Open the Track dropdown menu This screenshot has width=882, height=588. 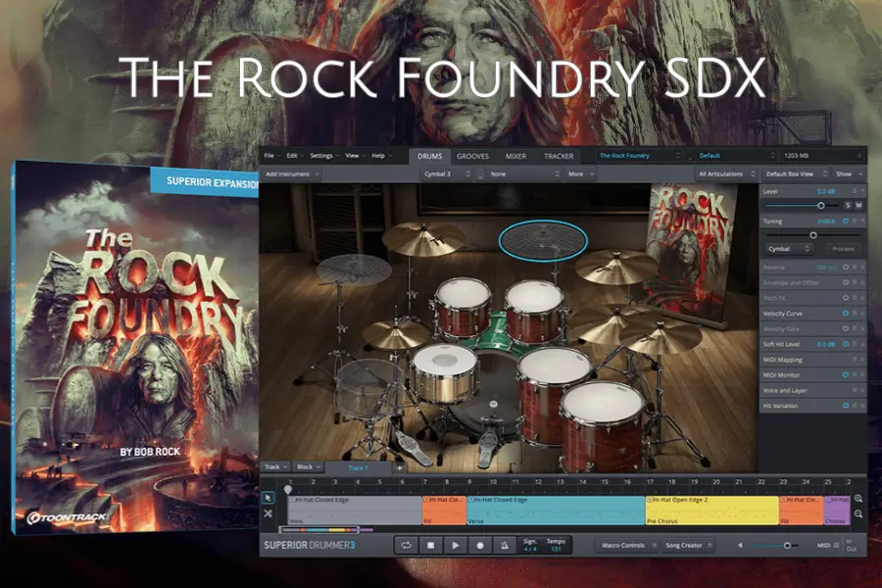(x=275, y=467)
